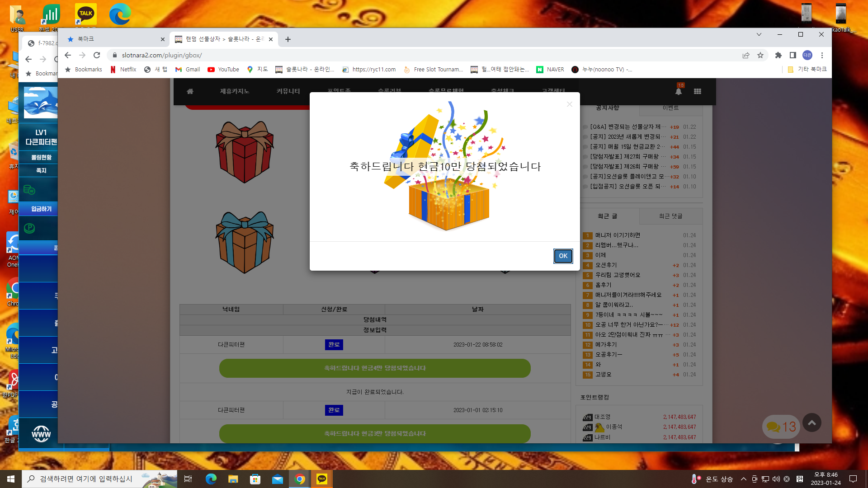Viewport: 868px width, 488px height.
Task: Open the 기타 북마크 folder
Action: [807, 70]
